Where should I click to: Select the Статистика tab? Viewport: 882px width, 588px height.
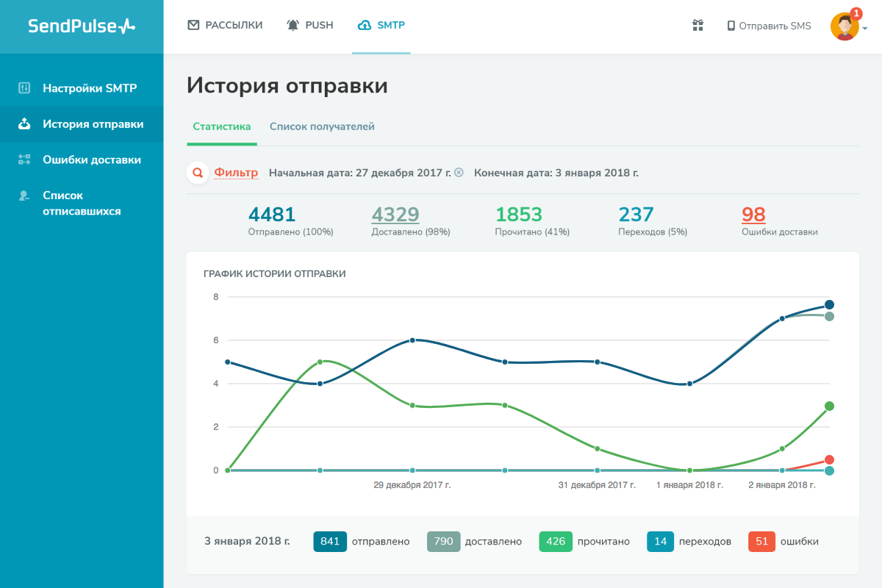click(x=222, y=126)
